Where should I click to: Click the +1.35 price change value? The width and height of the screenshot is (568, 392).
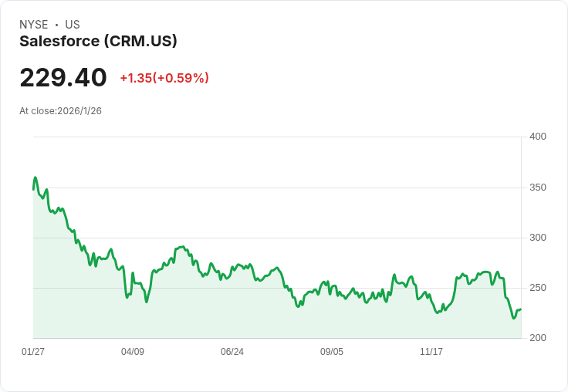[136, 78]
